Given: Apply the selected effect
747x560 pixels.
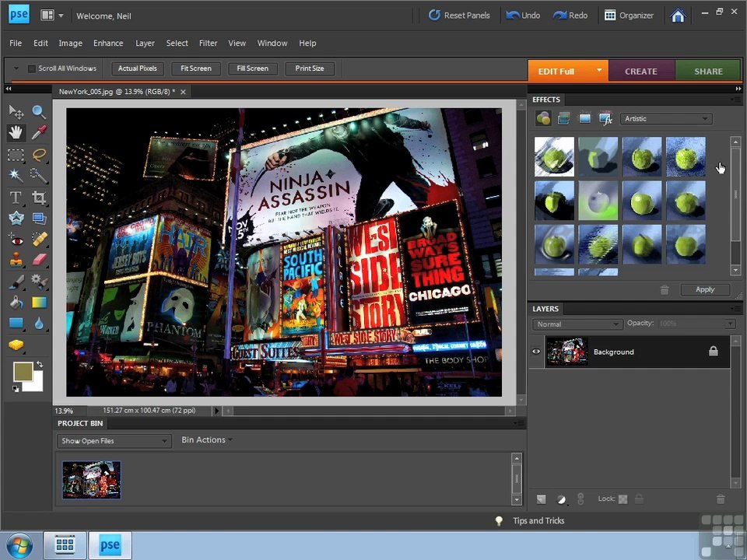Looking at the screenshot, I should (x=705, y=289).
